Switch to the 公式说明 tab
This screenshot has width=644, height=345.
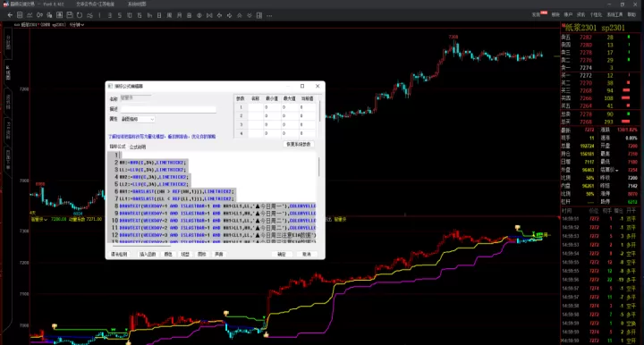[138, 147]
